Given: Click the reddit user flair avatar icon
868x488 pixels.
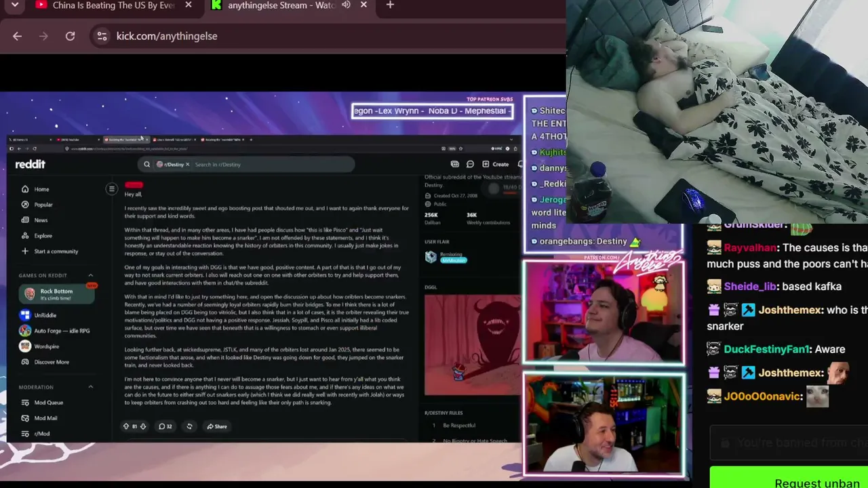Looking at the screenshot, I should pos(431,257).
